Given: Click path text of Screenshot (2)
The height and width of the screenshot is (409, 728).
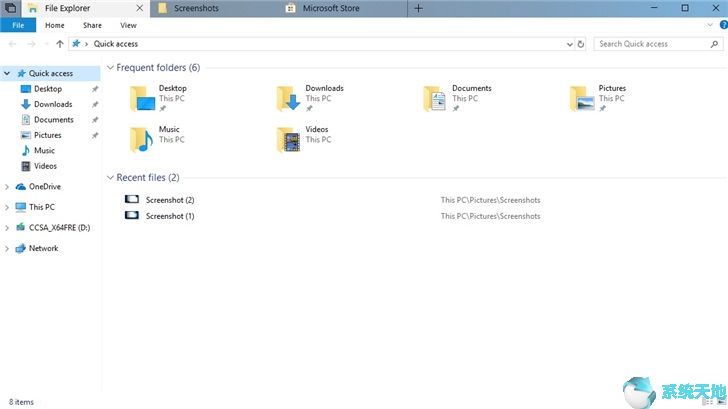Looking at the screenshot, I should pos(490,200).
